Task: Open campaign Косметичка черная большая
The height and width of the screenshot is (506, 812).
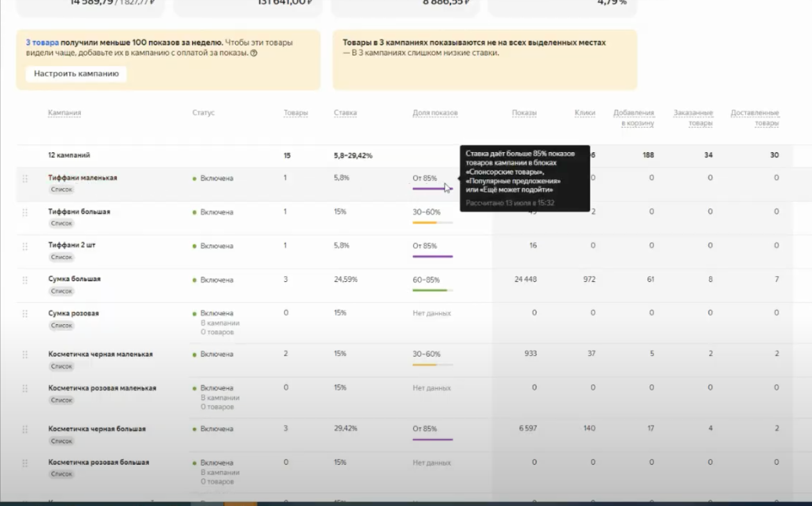Action: [97, 428]
